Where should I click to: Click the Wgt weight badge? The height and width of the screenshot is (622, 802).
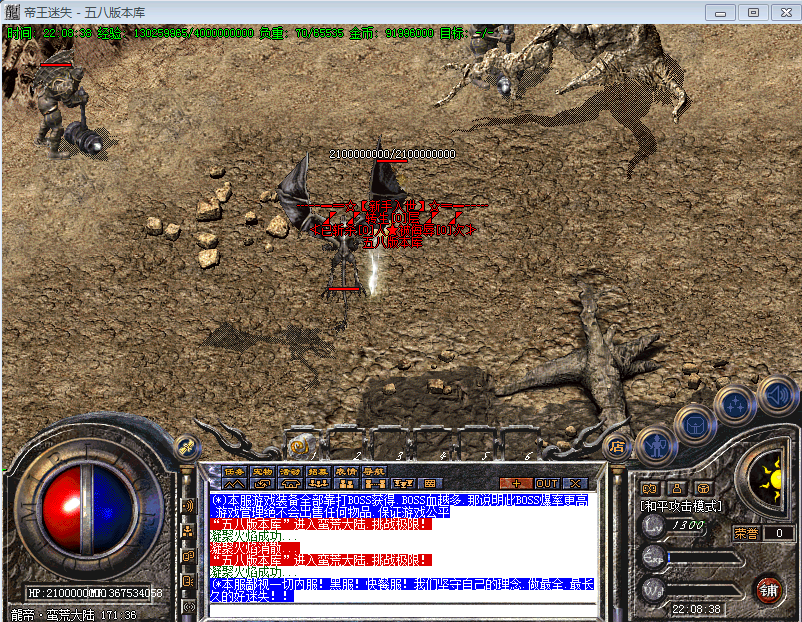653,591
